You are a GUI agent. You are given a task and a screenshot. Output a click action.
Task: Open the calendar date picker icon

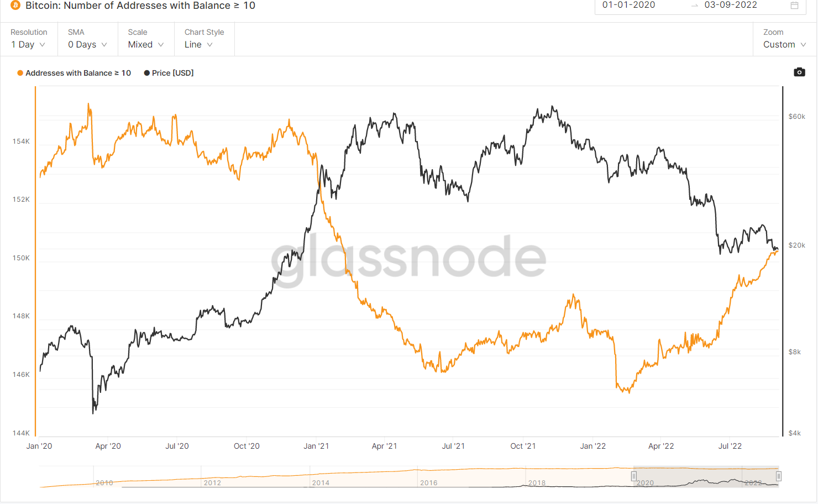pyautogui.click(x=794, y=6)
